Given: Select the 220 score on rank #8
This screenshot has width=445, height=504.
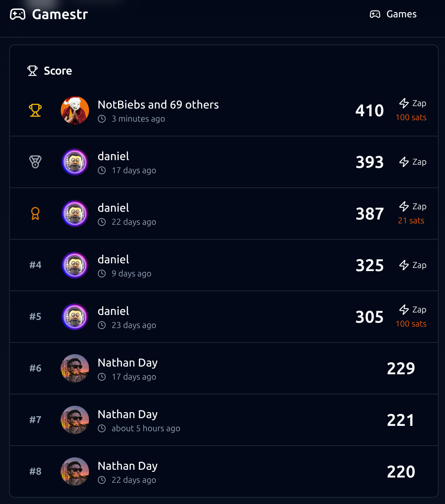Looking at the screenshot, I should [x=401, y=471].
